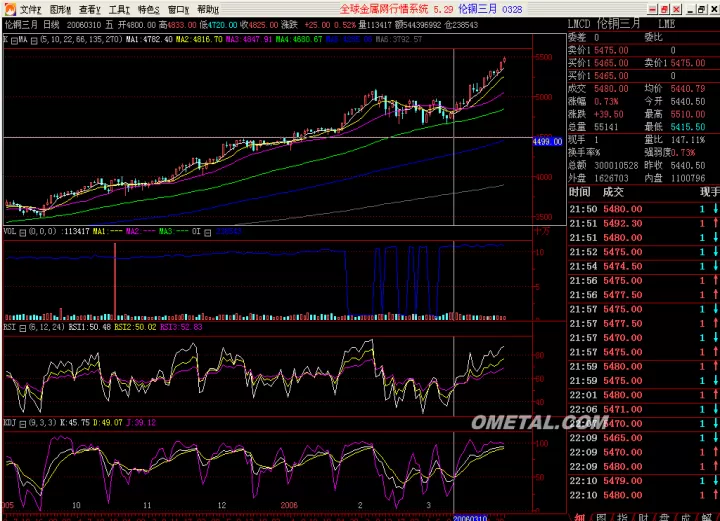Click the 外盘 1626703 value
Screen dimensions: 720x521
(x=598, y=178)
